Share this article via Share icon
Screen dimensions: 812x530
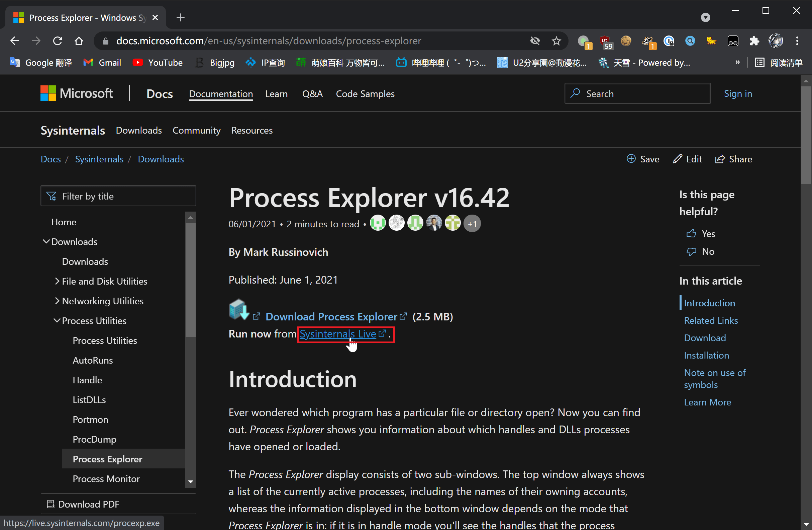(720, 159)
